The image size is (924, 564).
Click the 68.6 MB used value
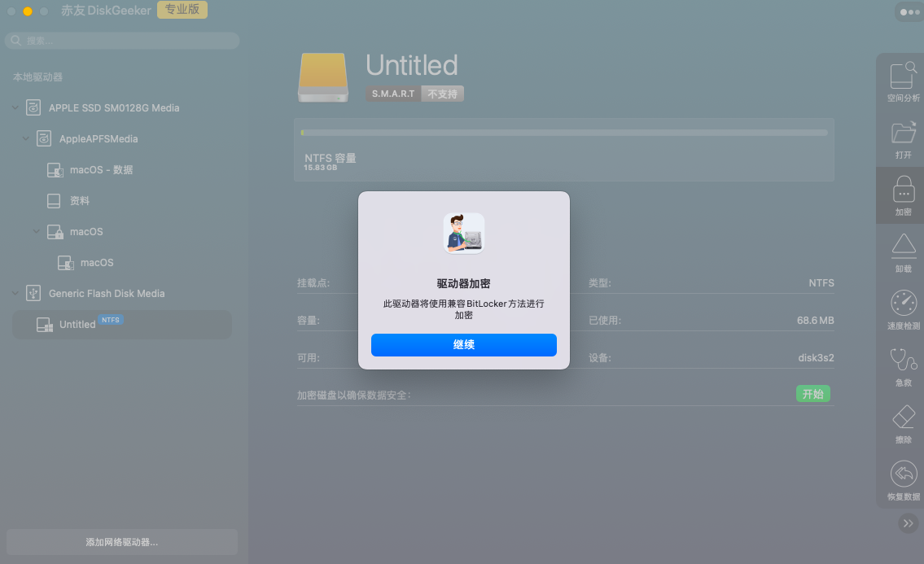tap(816, 321)
